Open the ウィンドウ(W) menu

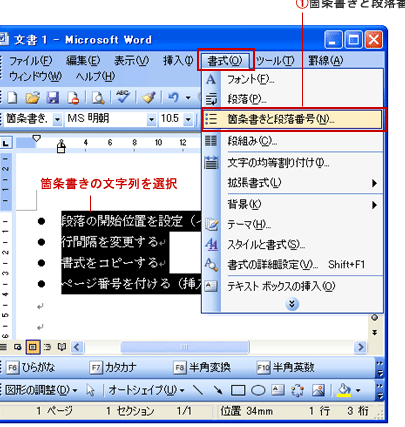pos(35,76)
